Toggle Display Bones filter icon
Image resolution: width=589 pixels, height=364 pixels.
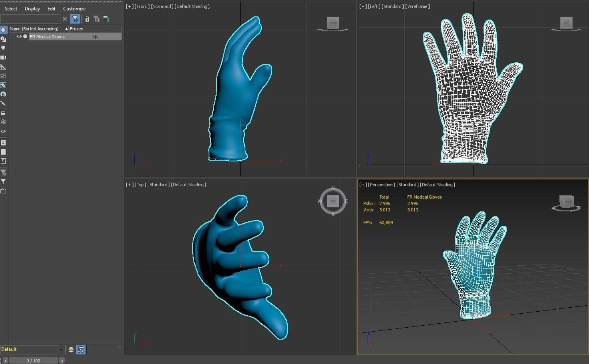[x=3, y=103]
